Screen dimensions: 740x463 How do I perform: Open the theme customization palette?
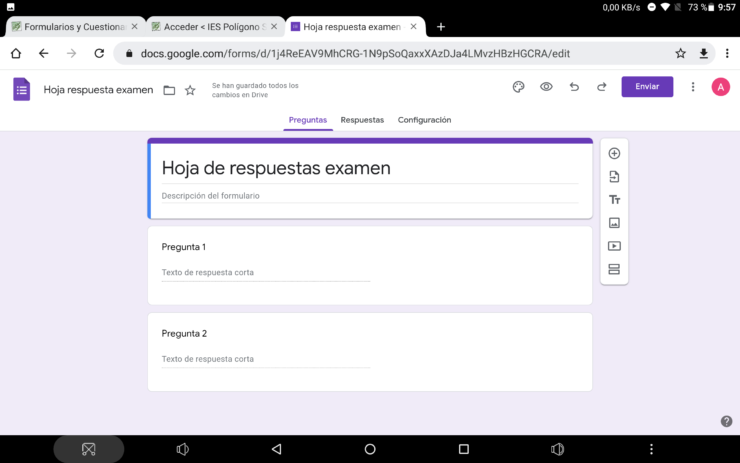pyautogui.click(x=518, y=87)
